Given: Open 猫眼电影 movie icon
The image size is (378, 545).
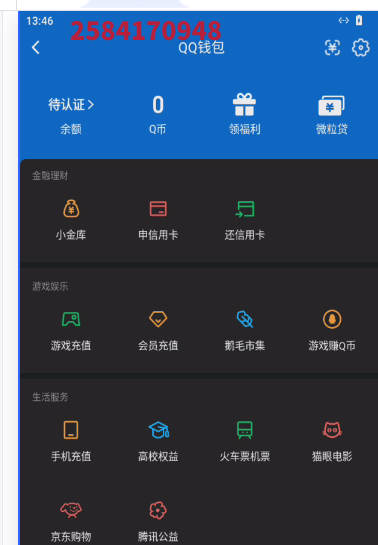Looking at the screenshot, I should tap(332, 430).
